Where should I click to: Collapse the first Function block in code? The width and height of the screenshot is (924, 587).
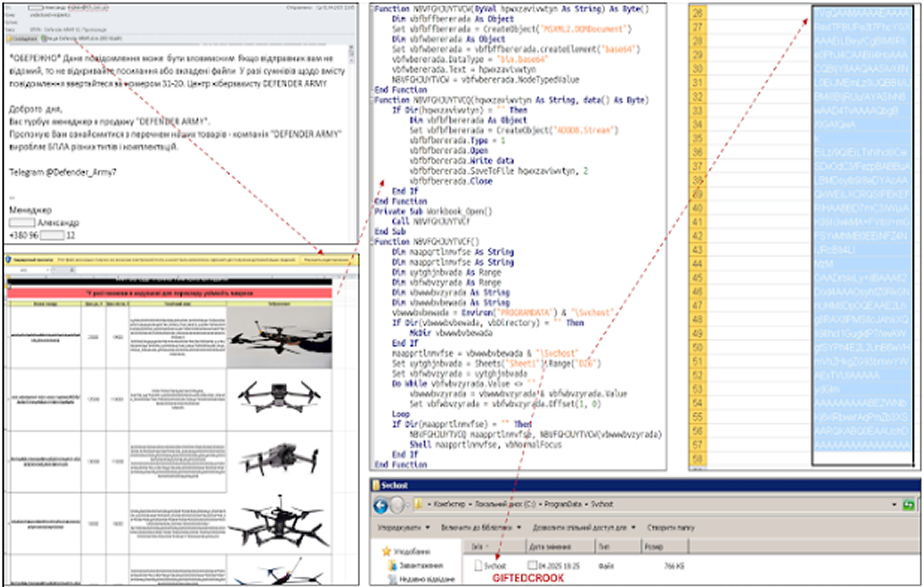coord(372,9)
